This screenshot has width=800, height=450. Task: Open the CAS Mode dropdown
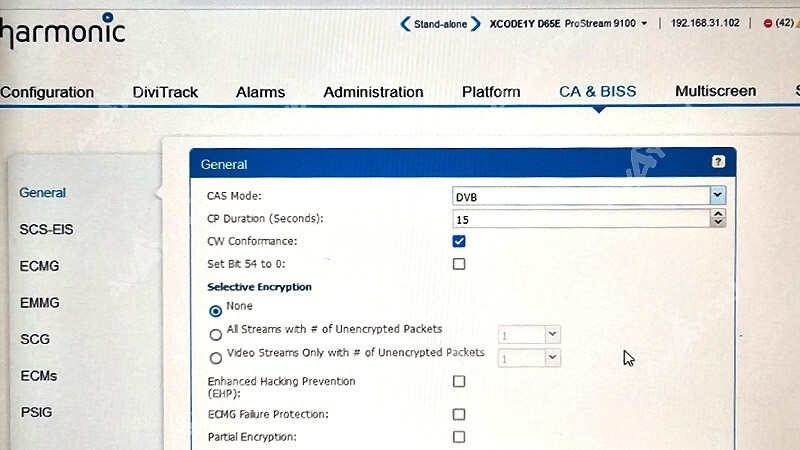[x=717, y=196]
